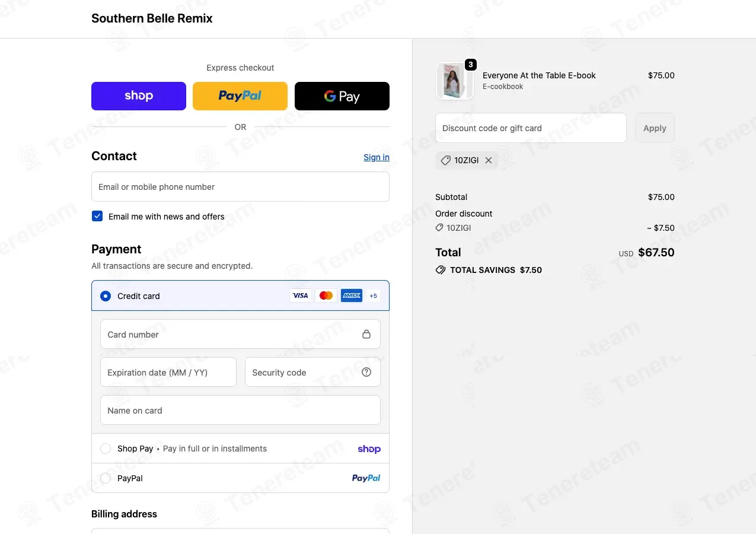The height and width of the screenshot is (534, 756).
Task: Click the Everyone At the Table E-book thumbnail
Action: (x=455, y=81)
